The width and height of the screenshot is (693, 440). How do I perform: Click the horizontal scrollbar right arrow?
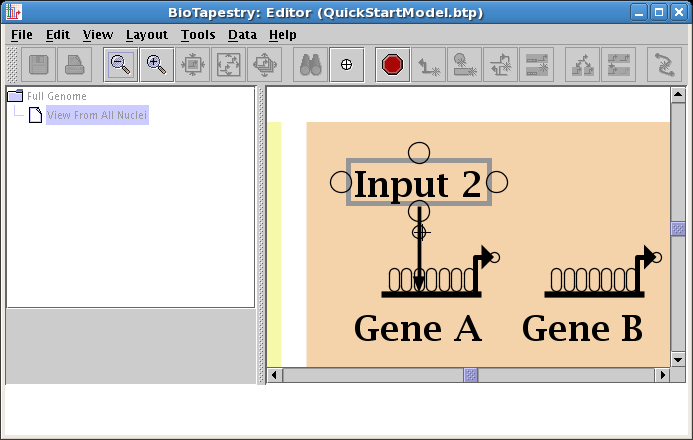tap(661, 375)
